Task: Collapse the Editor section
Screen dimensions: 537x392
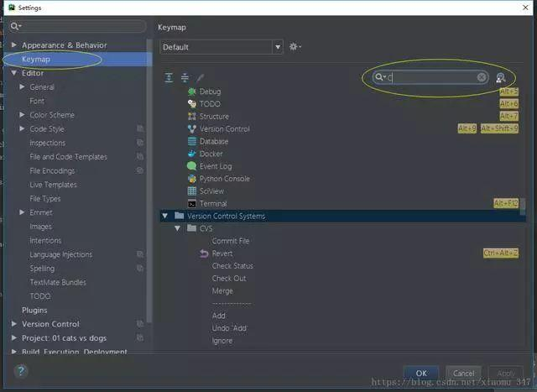Action: 13,73
